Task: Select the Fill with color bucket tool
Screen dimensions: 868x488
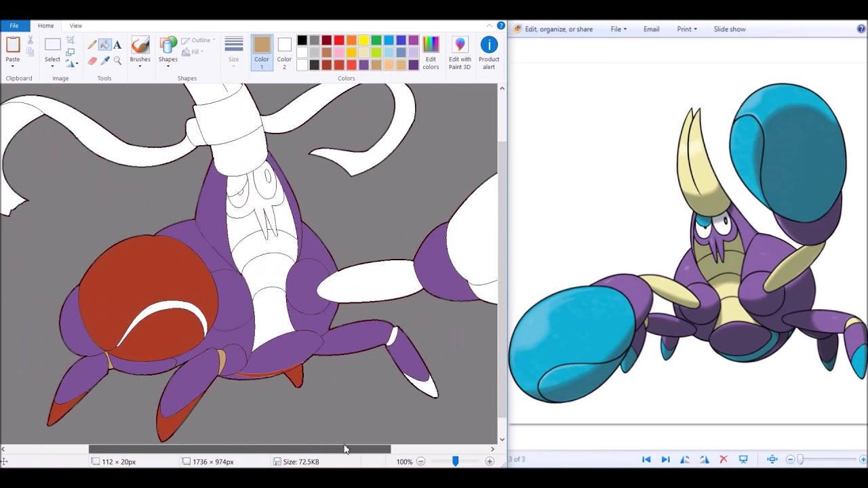Action: pyautogui.click(x=104, y=45)
